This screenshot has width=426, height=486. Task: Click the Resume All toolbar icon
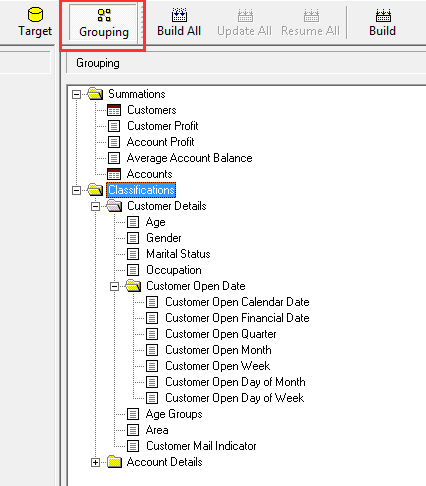click(311, 16)
